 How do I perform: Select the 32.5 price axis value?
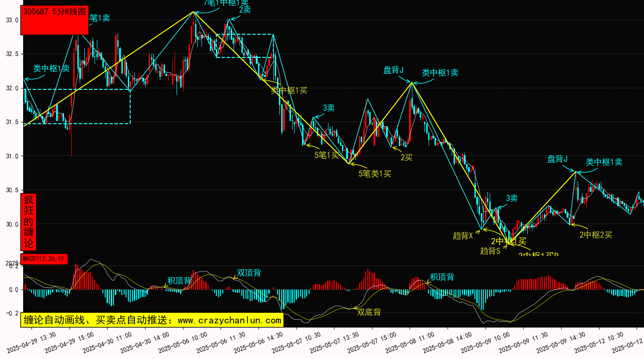[12, 54]
